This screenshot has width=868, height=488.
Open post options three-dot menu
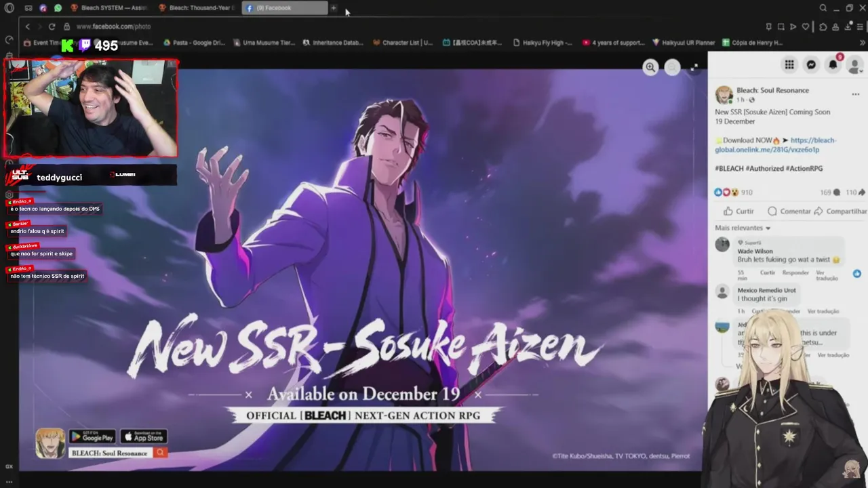click(856, 94)
